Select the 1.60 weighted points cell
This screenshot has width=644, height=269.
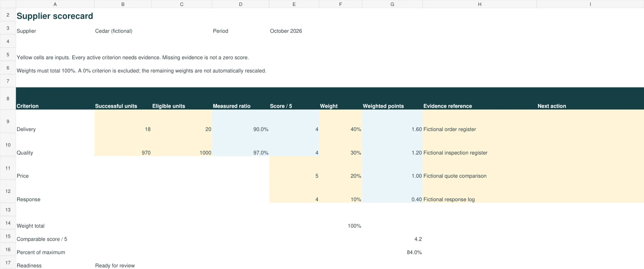click(392, 121)
